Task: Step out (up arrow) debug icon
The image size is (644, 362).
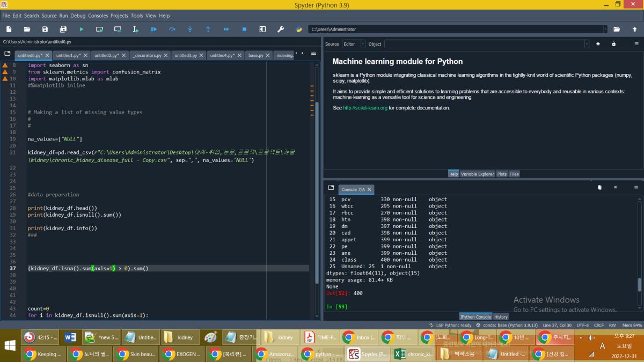Action: click(x=208, y=29)
